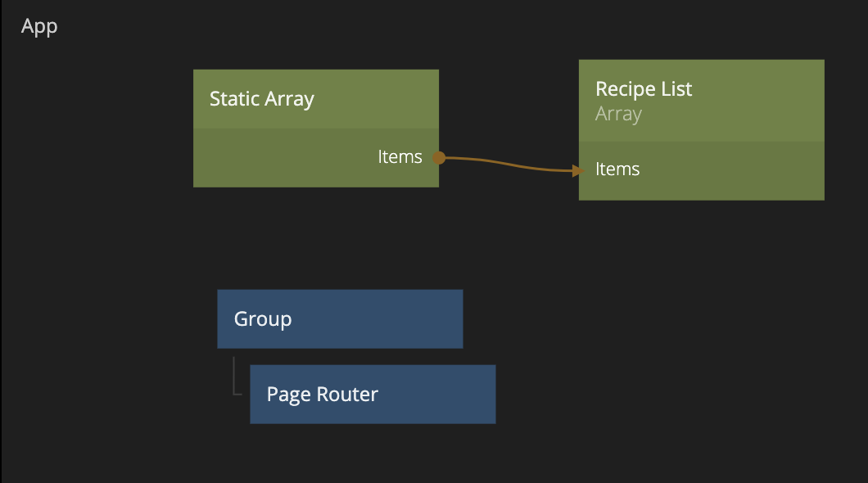
Task: Click the Array subtitle under Recipe List
Action: pos(618,114)
